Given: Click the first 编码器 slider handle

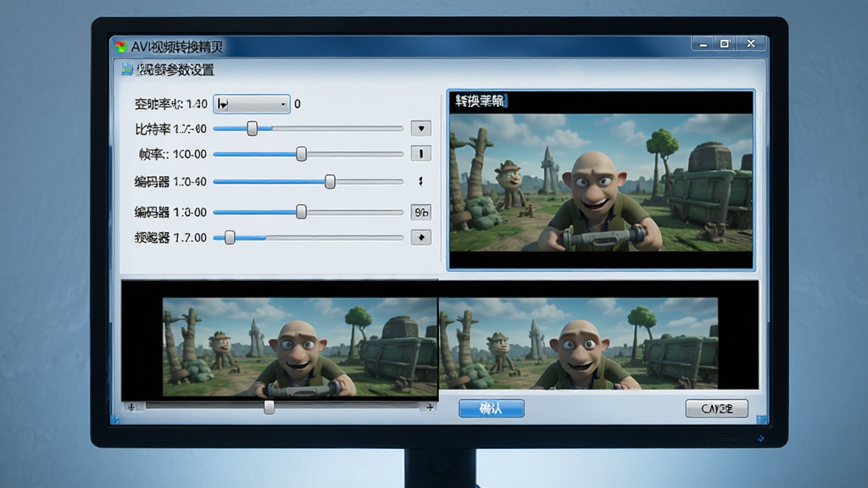Looking at the screenshot, I should coord(330,181).
